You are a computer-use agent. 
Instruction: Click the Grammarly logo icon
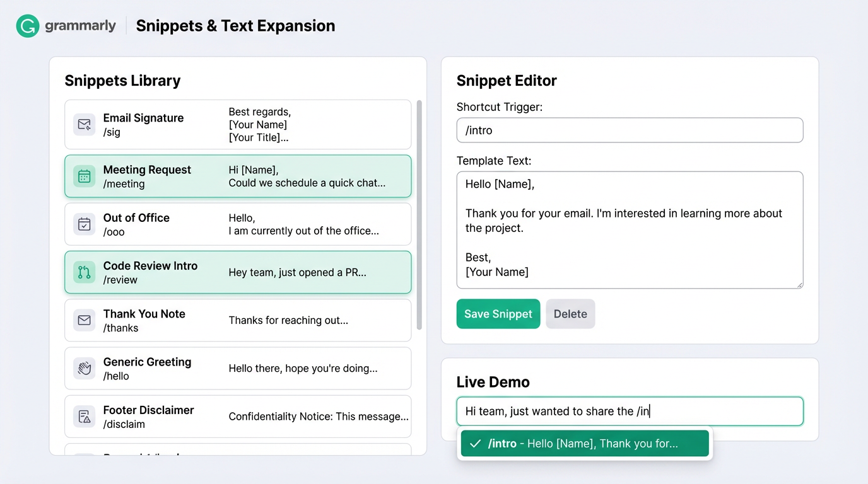coord(26,26)
